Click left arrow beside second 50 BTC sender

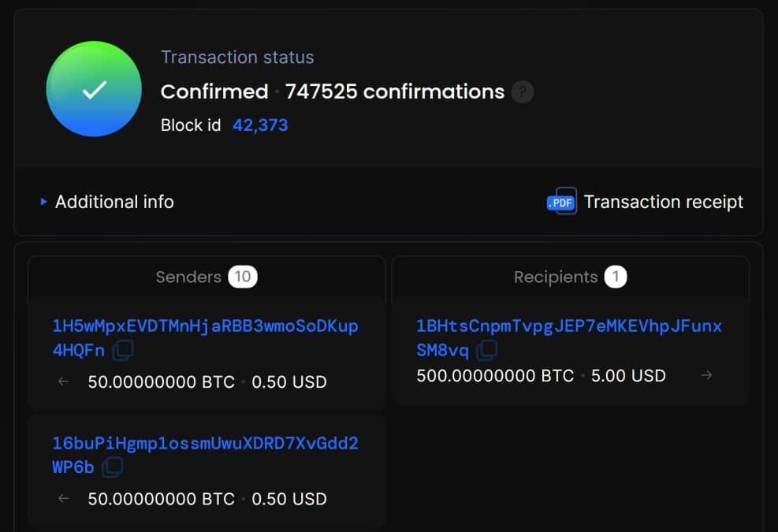pos(64,498)
